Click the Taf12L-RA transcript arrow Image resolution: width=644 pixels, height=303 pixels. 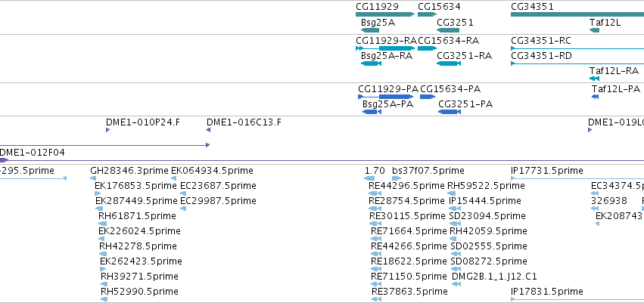click(594, 79)
